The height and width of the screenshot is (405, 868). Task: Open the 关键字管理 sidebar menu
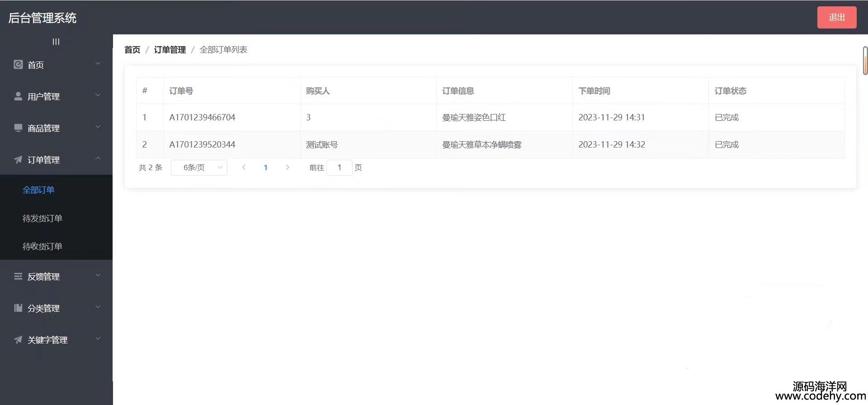(56, 340)
